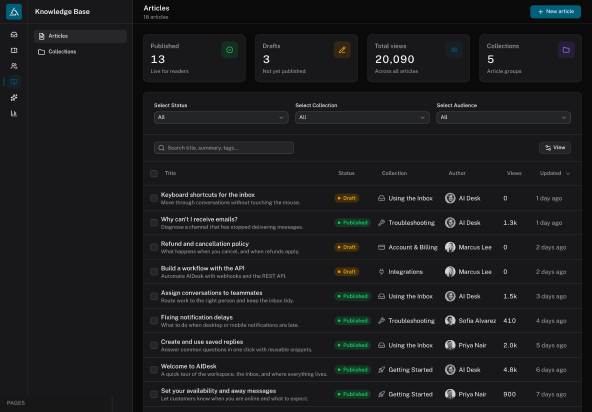Image resolution: width=592 pixels, height=412 pixels.
Task: Open the Select Collection dropdown
Action: [x=362, y=117]
